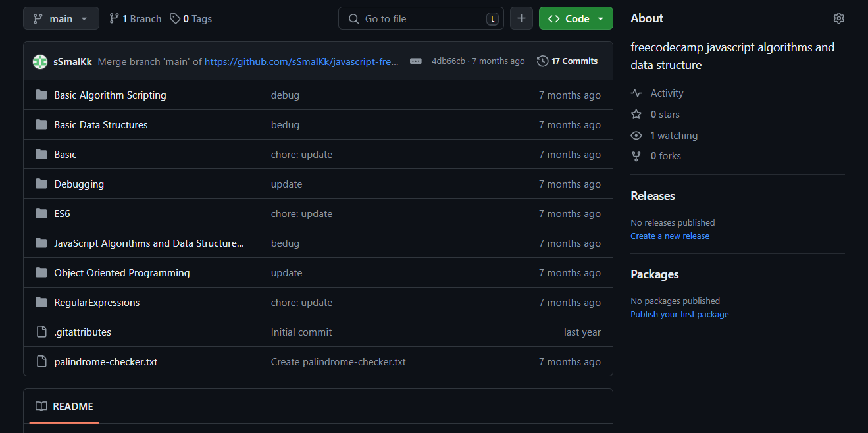Open the ES6 folder name

(62, 214)
